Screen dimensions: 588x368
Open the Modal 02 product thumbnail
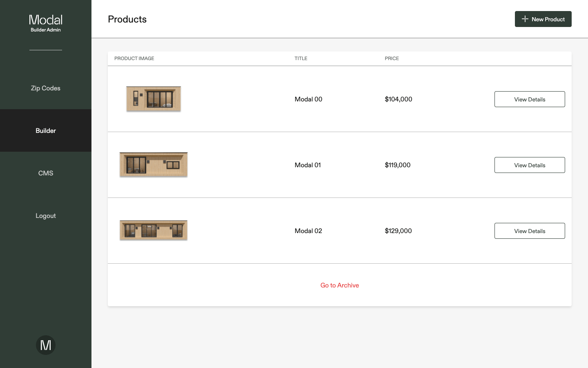(x=154, y=230)
